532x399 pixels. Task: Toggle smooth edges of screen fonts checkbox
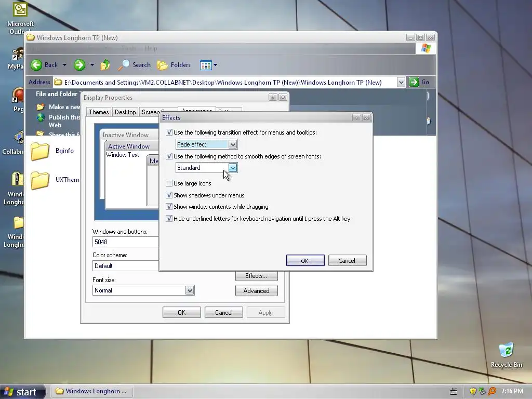pyautogui.click(x=169, y=156)
